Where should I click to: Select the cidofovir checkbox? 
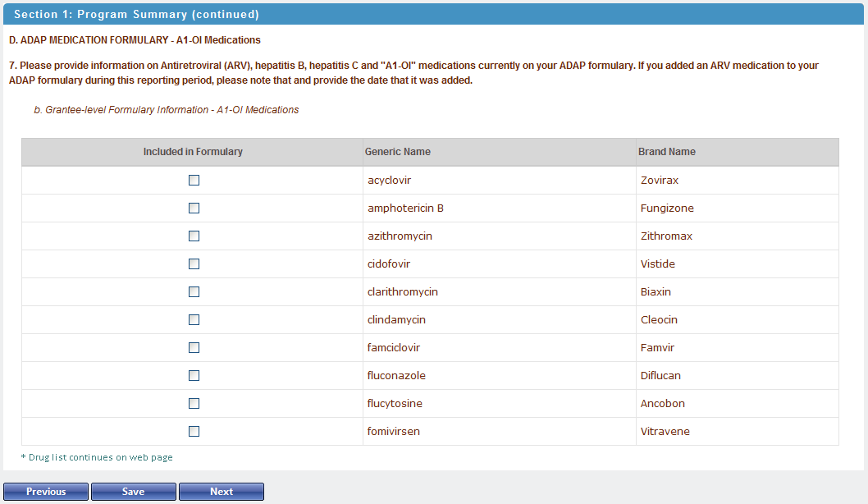[x=194, y=264]
